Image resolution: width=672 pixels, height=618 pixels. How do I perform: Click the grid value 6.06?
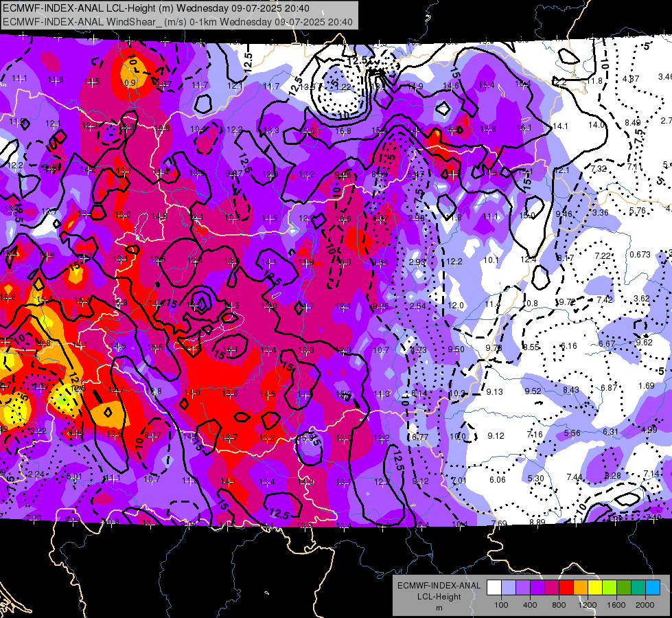coord(498,479)
